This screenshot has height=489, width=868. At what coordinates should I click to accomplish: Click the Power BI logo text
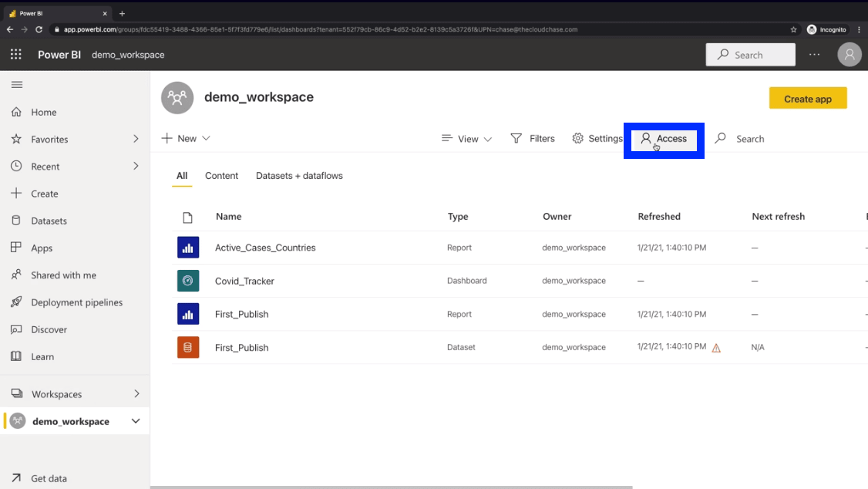59,55
